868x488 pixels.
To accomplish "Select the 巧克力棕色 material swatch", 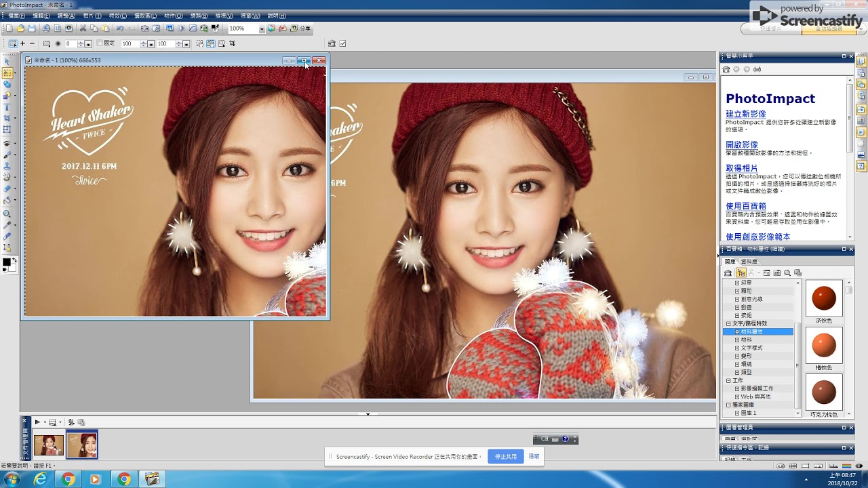I will 824,392.
